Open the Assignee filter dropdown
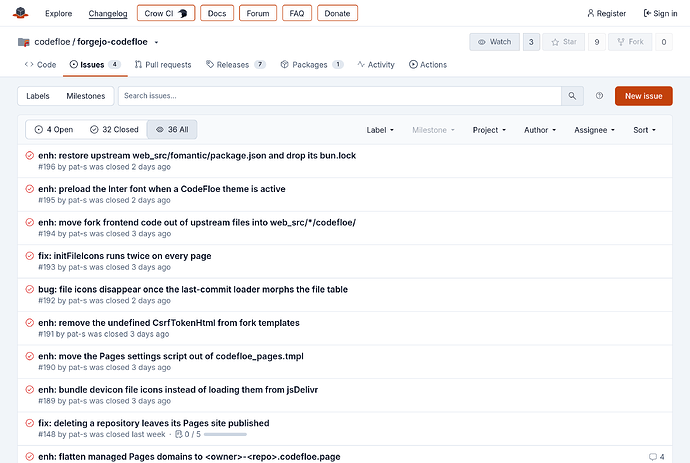 pyautogui.click(x=595, y=130)
